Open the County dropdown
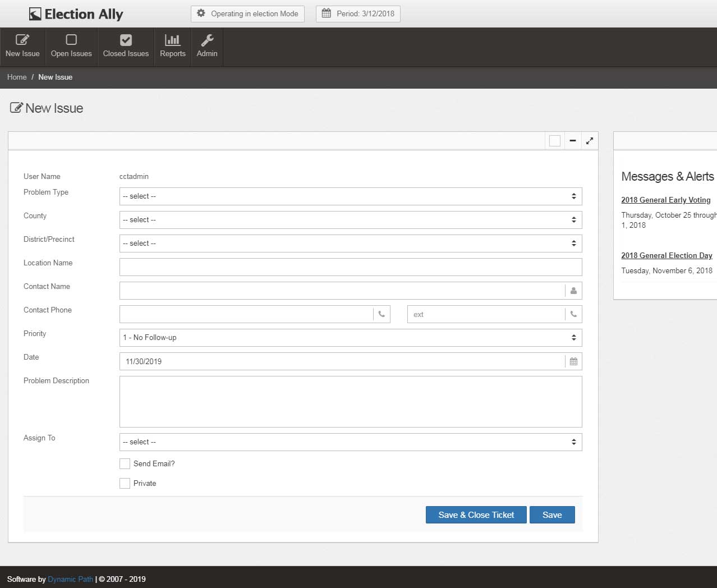Viewport: 717px width, 588px height. click(x=351, y=220)
